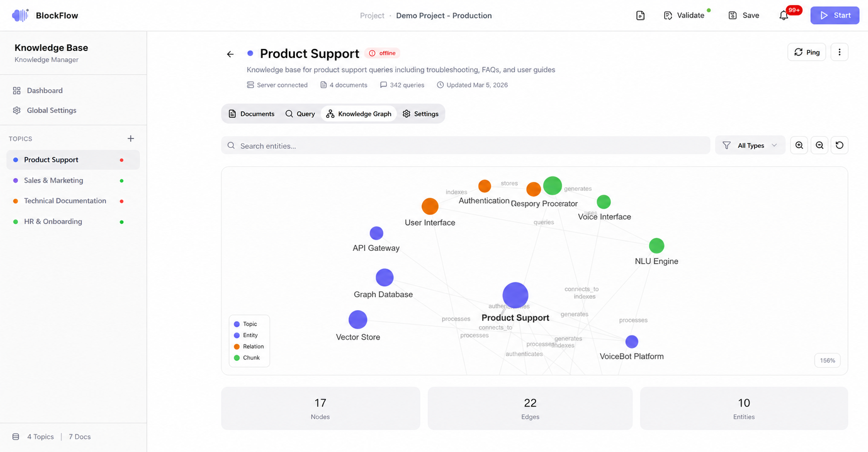Add a new topic with the plus icon

(x=131, y=138)
